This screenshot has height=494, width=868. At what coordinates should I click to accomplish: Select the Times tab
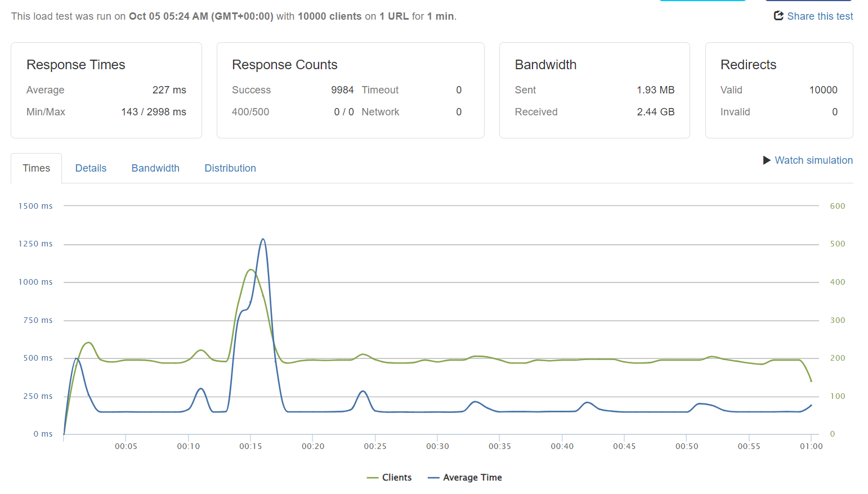(x=37, y=168)
